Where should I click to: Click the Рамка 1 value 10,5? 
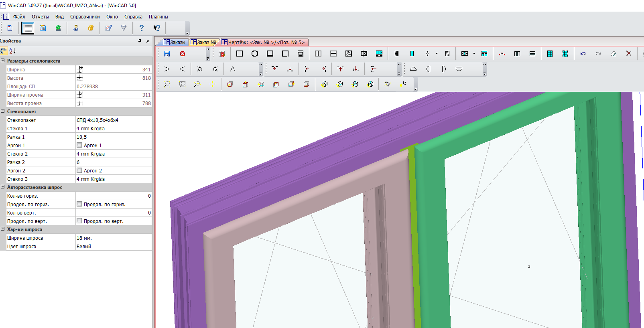[114, 137]
